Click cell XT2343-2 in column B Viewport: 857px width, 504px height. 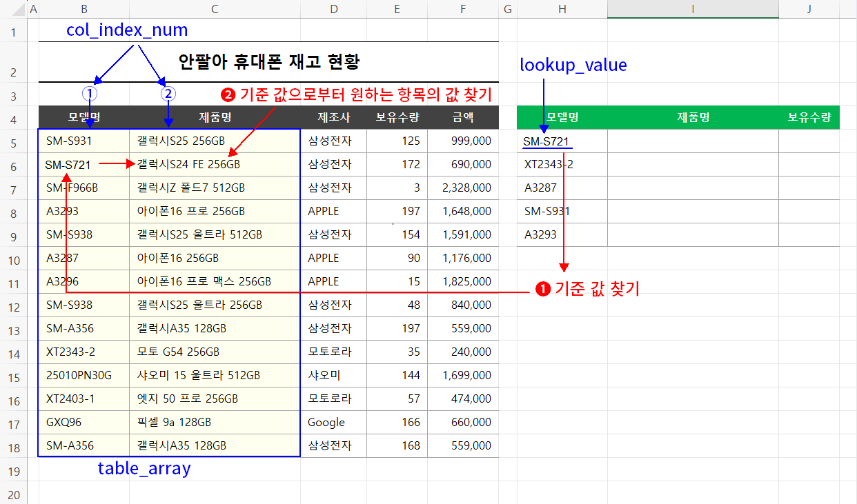tap(84, 352)
